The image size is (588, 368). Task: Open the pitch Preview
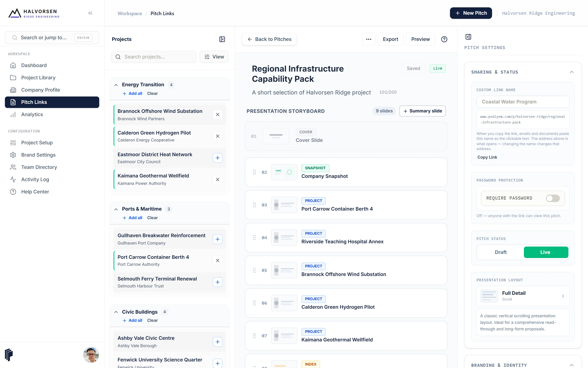point(420,39)
